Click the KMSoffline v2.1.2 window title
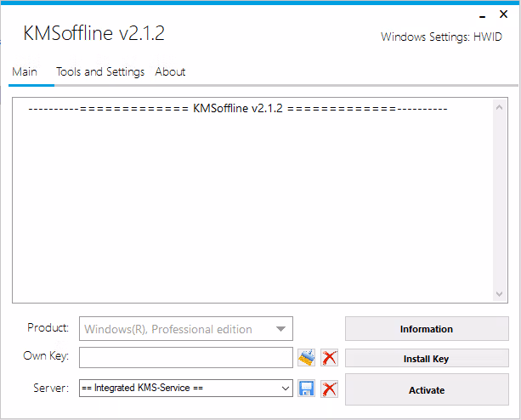Screen dimensions: 521x420 (94, 33)
